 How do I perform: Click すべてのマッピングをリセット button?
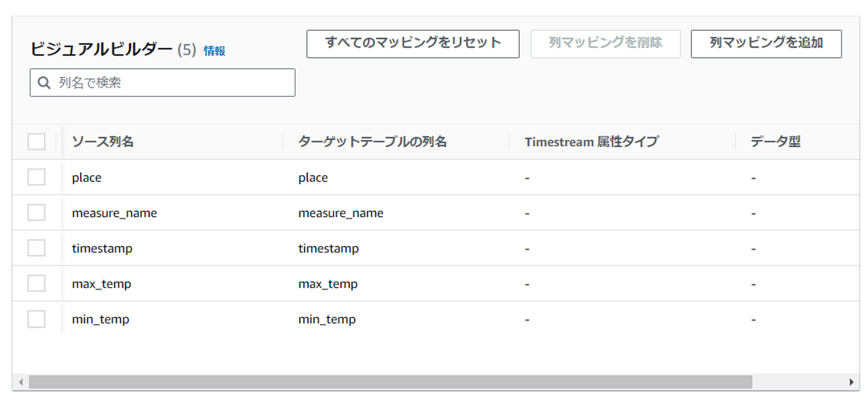[413, 44]
